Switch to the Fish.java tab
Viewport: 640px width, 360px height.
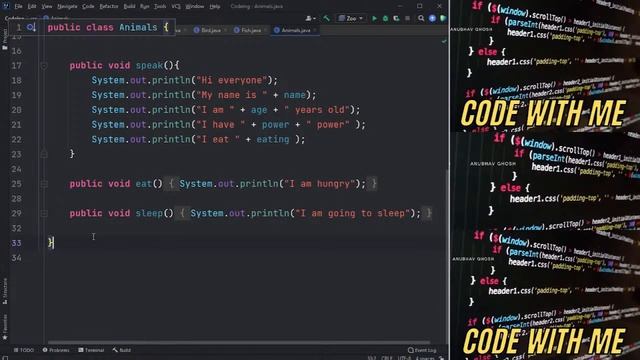(x=250, y=30)
